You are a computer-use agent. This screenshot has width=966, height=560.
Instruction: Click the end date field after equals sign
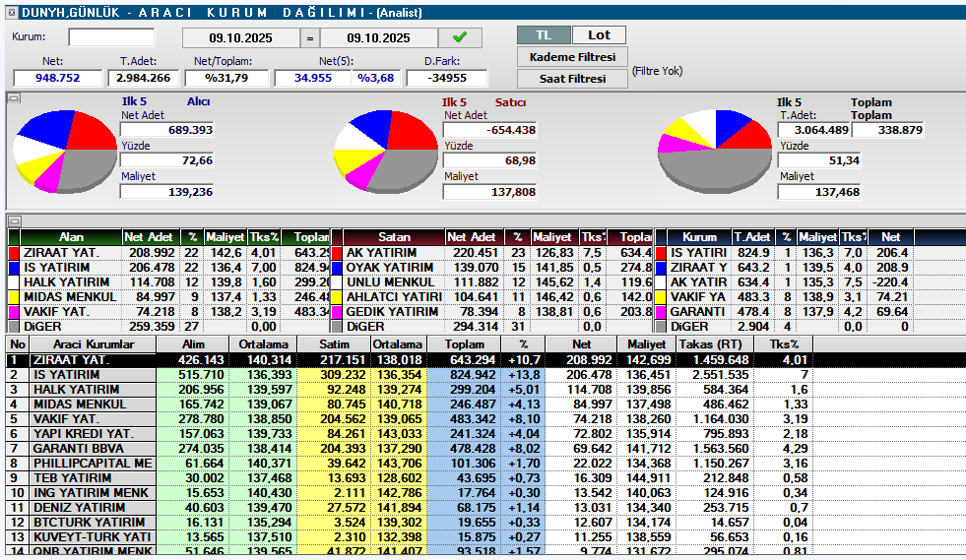[379, 37]
